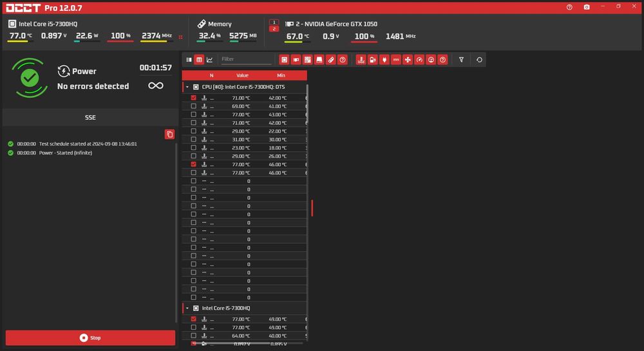Sort by the Min column header

tap(281, 75)
